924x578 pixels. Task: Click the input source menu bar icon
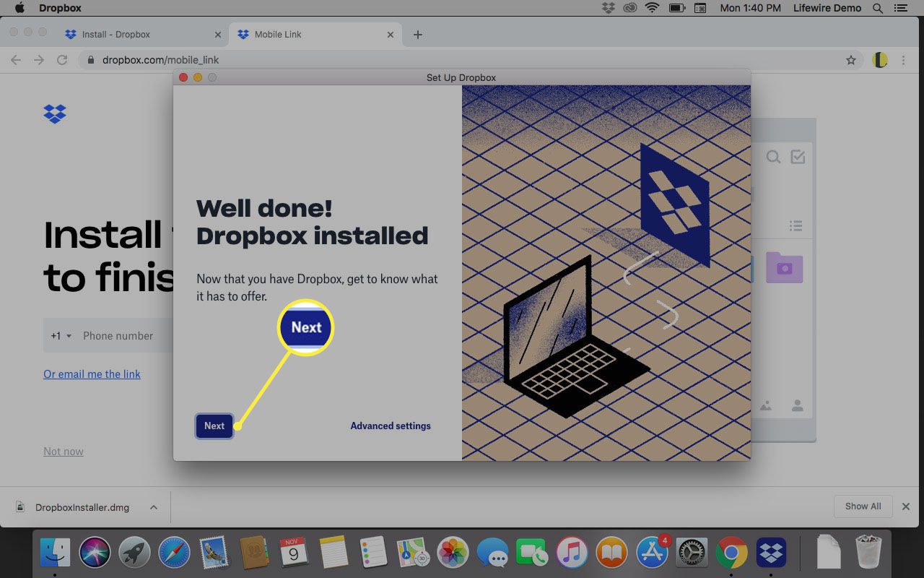point(699,8)
